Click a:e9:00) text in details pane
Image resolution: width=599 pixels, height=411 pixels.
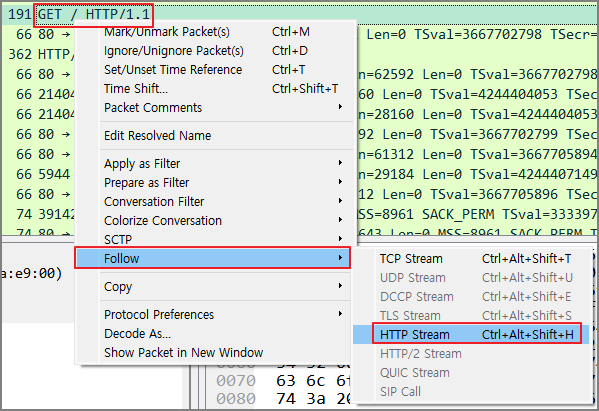click(31, 273)
